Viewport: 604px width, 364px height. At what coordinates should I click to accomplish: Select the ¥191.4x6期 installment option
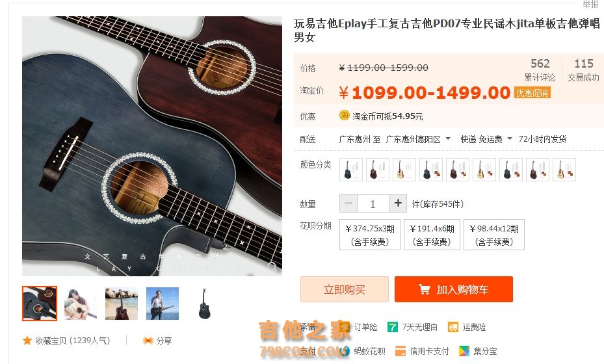(432, 235)
